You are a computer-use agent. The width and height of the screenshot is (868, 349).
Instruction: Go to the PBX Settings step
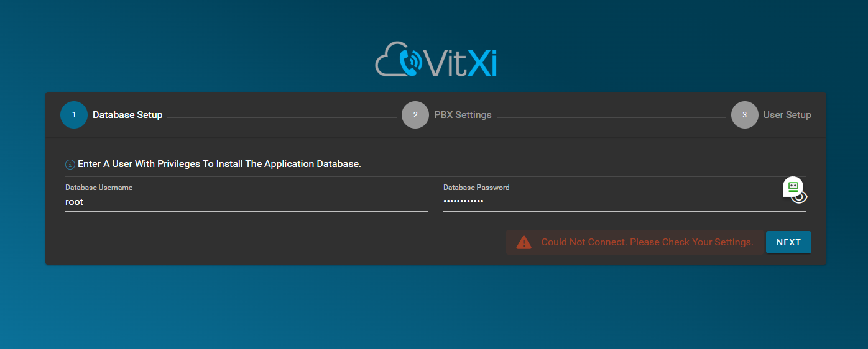[x=463, y=115]
